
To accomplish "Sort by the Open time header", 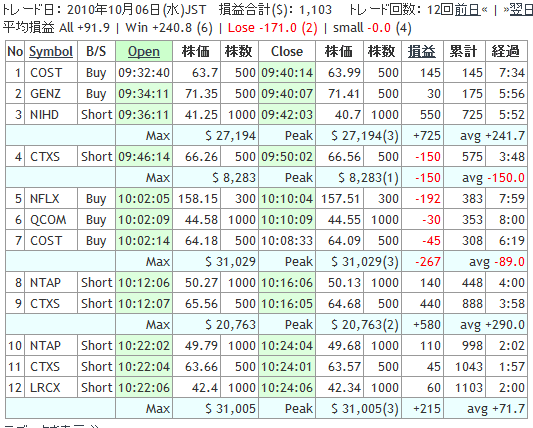I will [144, 51].
